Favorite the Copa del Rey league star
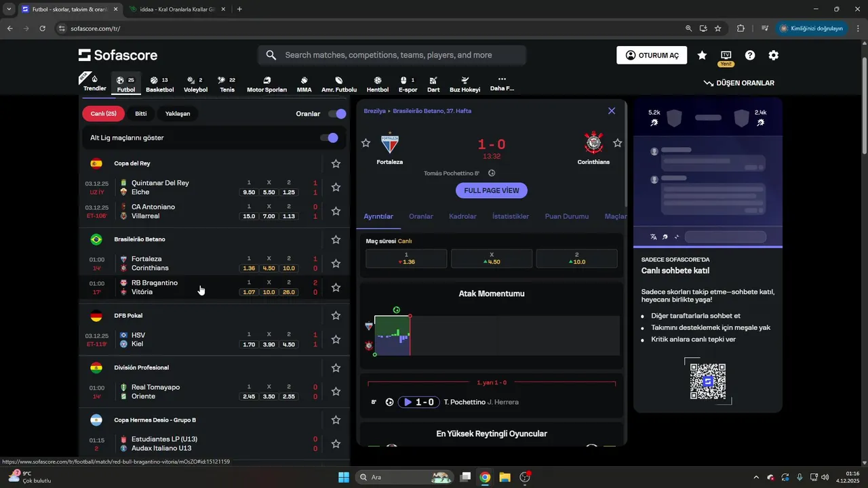Image resolution: width=868 pixels, height=488 pixels. 336,163
